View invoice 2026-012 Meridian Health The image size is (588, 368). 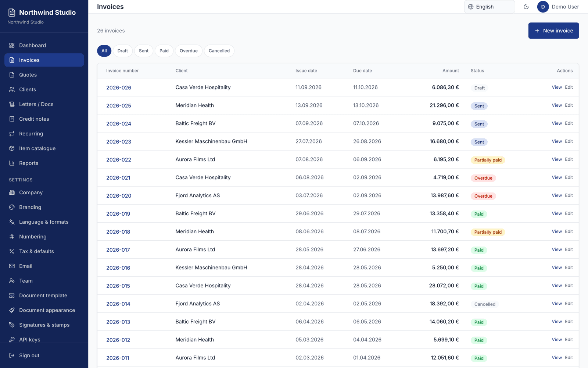(557, 340)
